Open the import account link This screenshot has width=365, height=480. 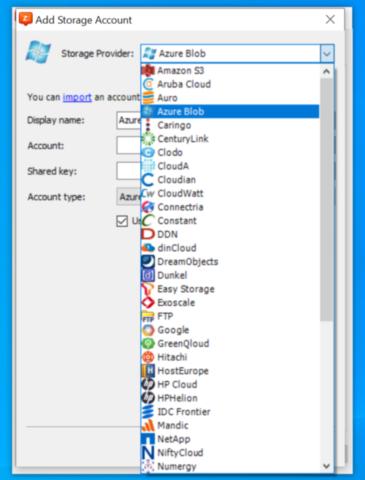(77, 97)
